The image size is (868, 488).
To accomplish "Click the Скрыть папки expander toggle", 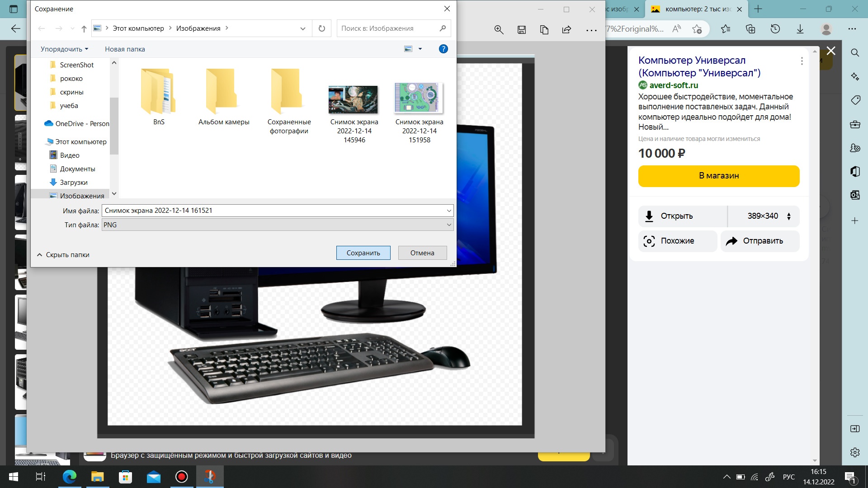I will (62, 254).
